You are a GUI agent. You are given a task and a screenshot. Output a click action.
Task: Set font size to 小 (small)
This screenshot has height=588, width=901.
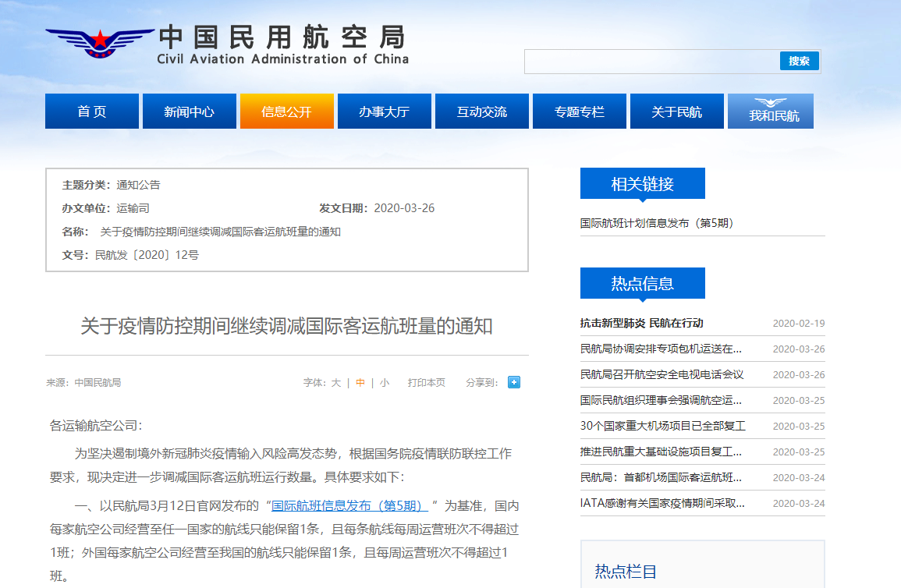pos(385,383)
